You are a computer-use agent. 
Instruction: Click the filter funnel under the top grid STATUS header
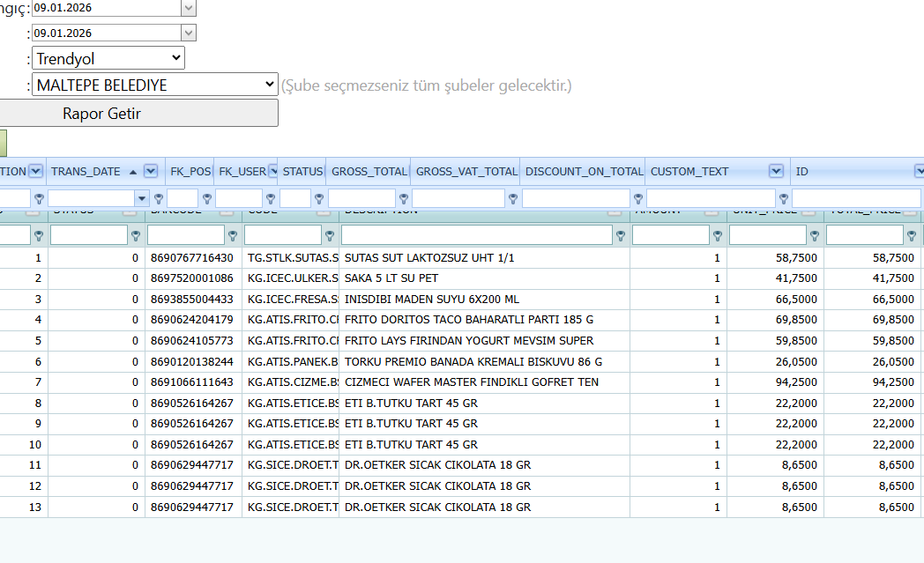[319, 199]
